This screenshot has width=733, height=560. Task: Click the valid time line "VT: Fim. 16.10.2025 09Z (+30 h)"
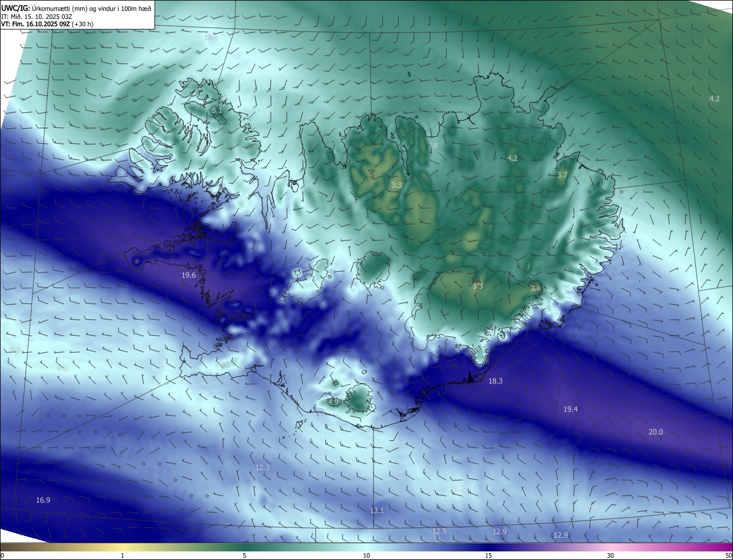coord(48,24)
